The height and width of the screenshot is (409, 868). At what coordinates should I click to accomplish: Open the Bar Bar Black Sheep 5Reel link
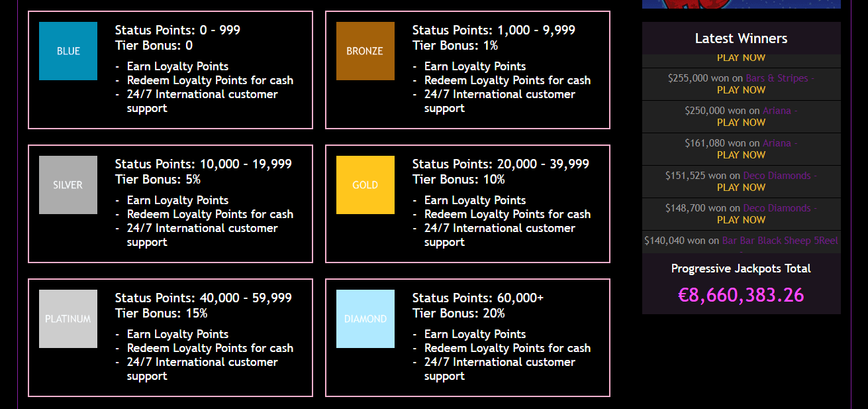tap(780, 241)
